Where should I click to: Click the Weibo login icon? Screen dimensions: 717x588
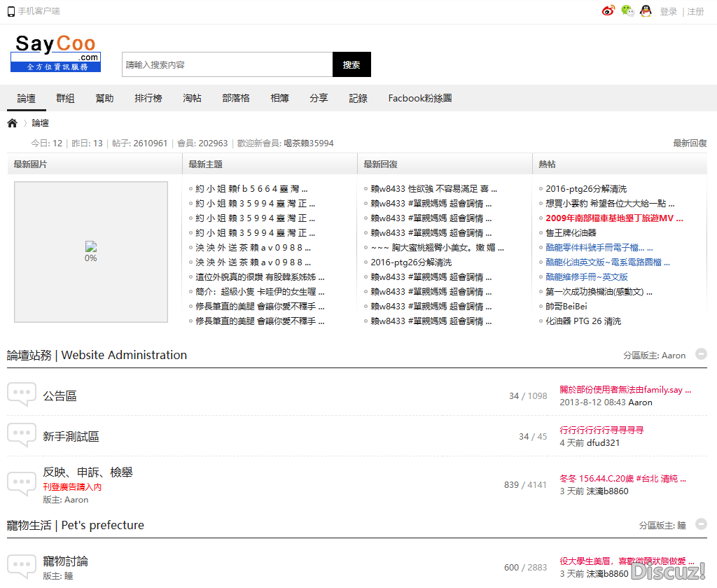click(x=608, y=10)
